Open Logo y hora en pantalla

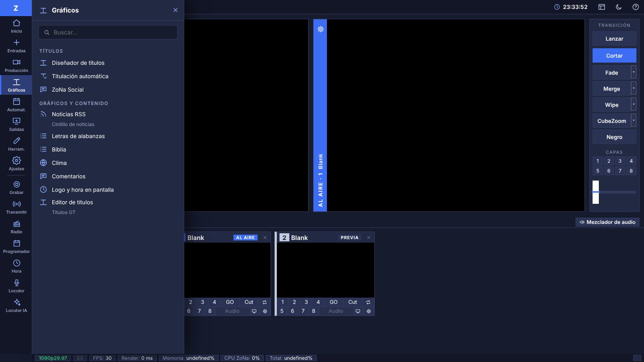tap(108, 190)
